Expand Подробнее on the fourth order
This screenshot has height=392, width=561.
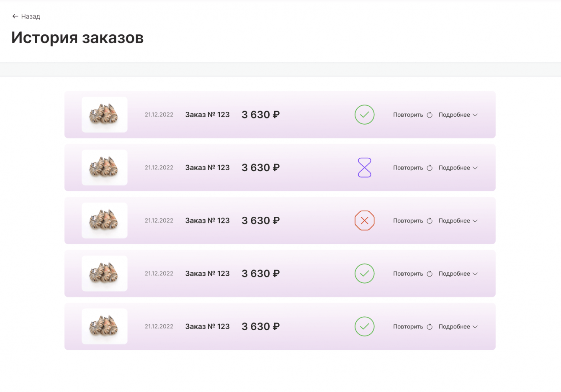[x=458, y=274]
